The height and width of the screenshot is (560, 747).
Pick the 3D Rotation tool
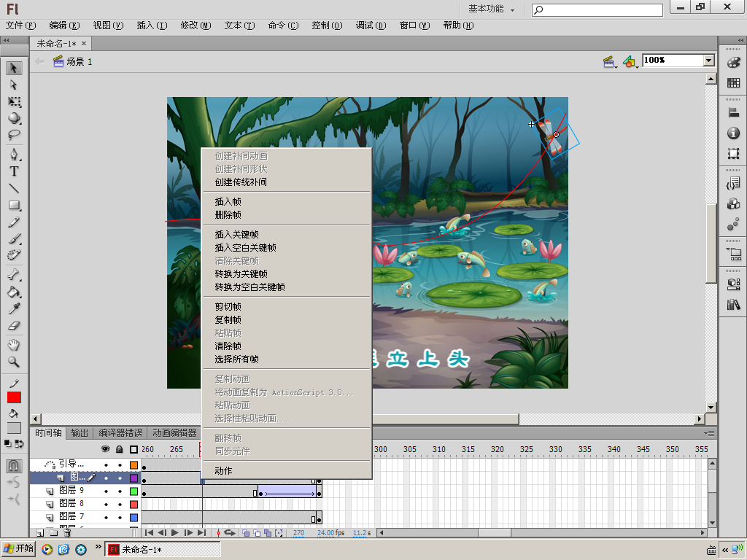point(14,118)
